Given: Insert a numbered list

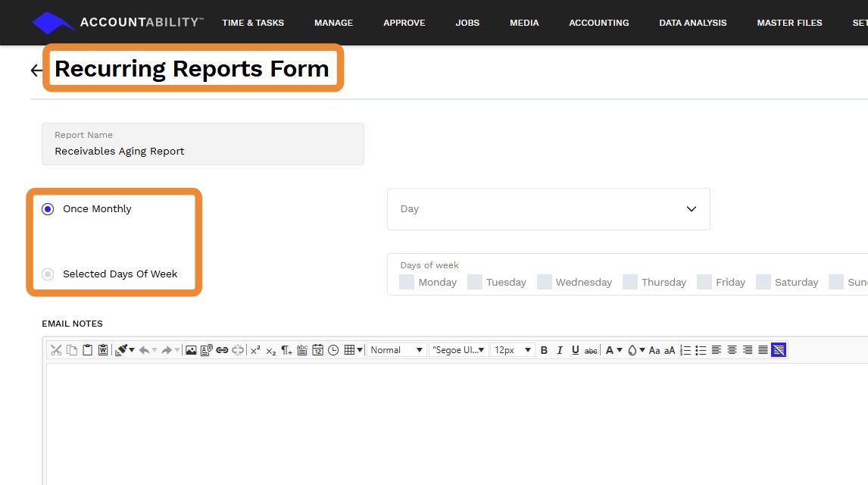Looking at the screenshot, I should [685, 350].
